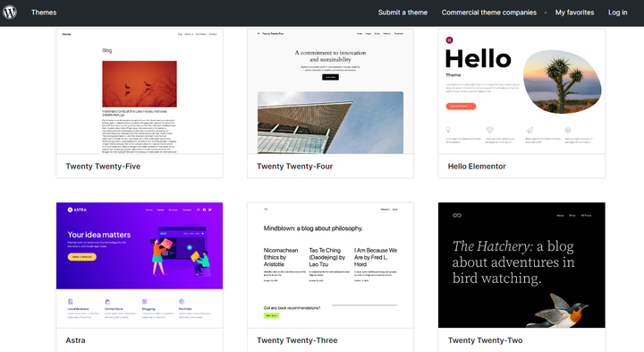The image size is (644, 352).
Task: Click the WordPress logo icon
Action: point(10,13)
